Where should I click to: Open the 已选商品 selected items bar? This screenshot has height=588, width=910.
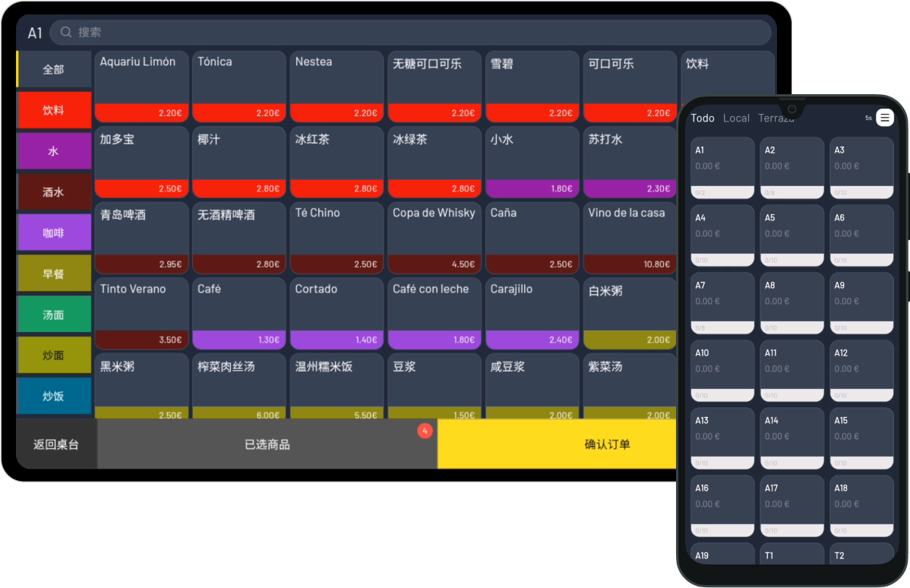pos(267,444)
